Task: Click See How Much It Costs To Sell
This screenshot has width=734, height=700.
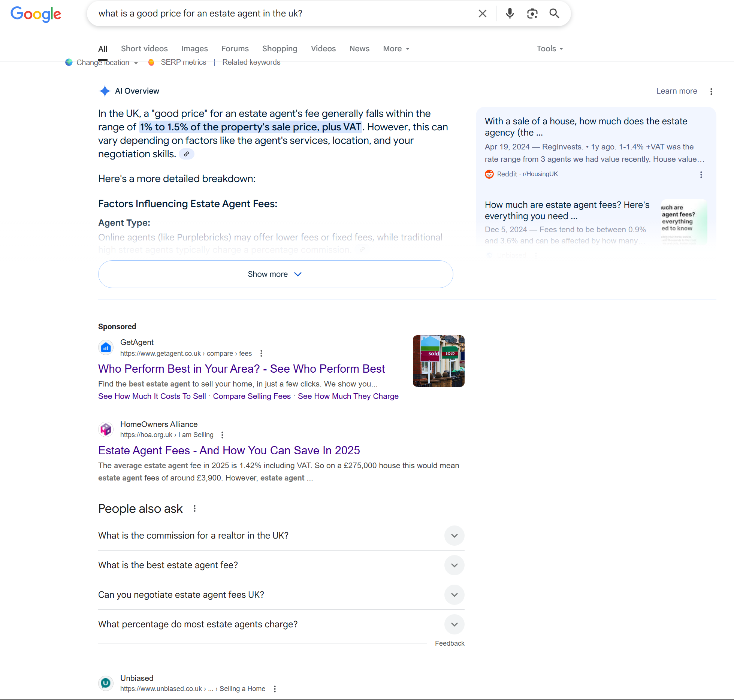Action: (152, 396)
